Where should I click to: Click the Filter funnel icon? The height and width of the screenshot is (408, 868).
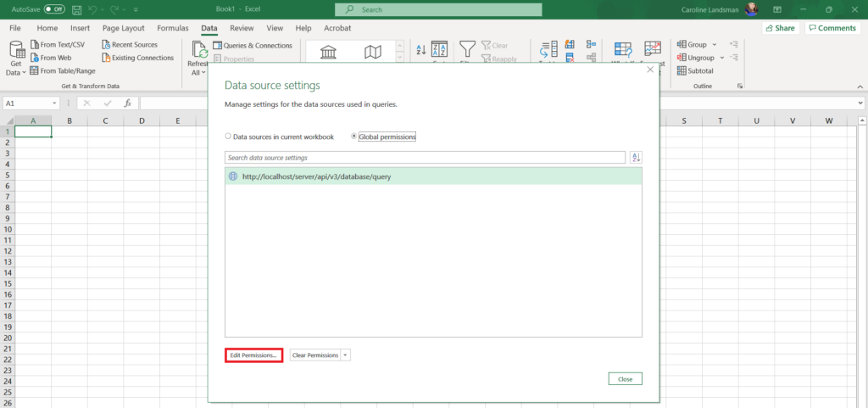467,49
